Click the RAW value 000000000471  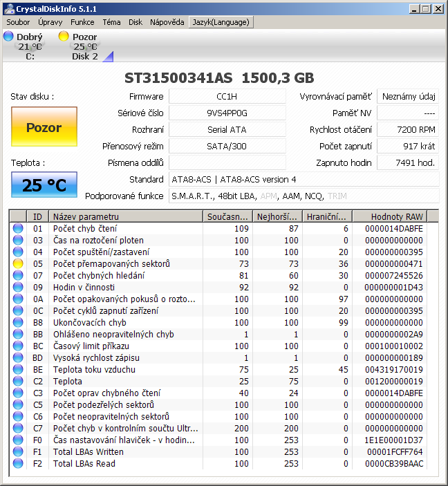click(394, 264)
